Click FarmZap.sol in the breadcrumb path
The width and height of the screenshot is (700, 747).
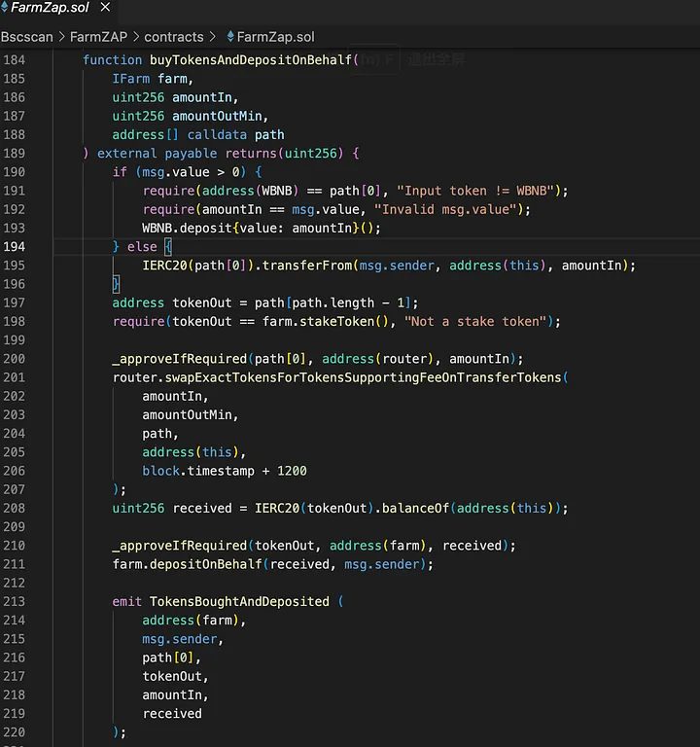tap(275, 37)
